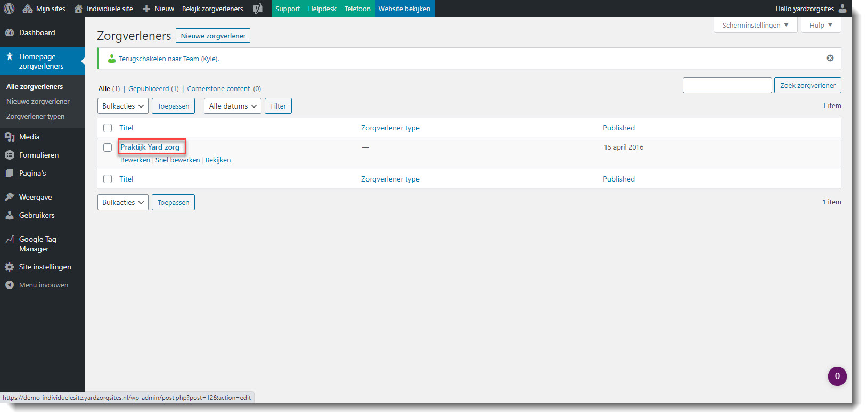
Task: Expand the Hulp panel
Action: coord(821,25)
